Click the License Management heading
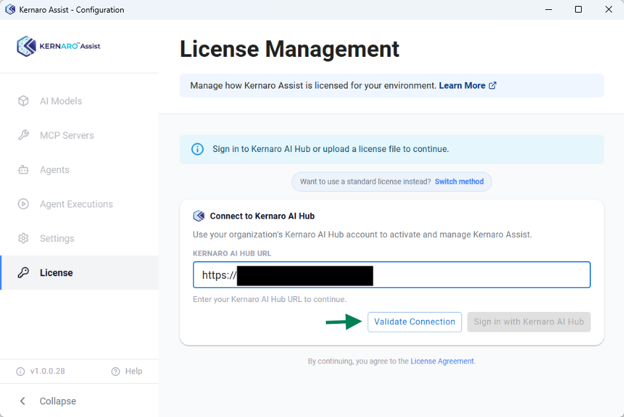The image size is (624, 417). [289, 49]
